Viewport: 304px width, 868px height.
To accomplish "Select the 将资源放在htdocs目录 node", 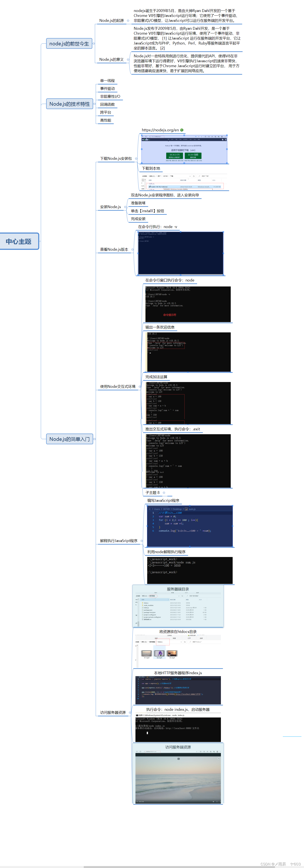I will 178,632.
